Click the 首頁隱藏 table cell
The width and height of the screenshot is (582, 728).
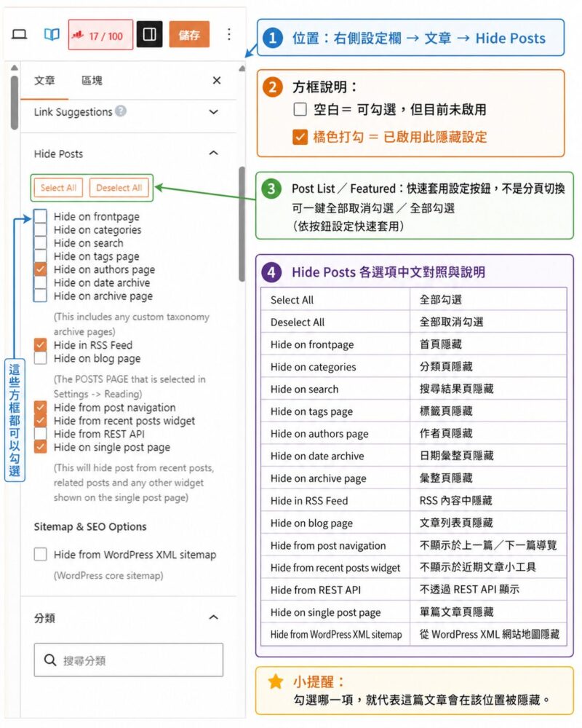pyautogui.click(x=488, y=344)
